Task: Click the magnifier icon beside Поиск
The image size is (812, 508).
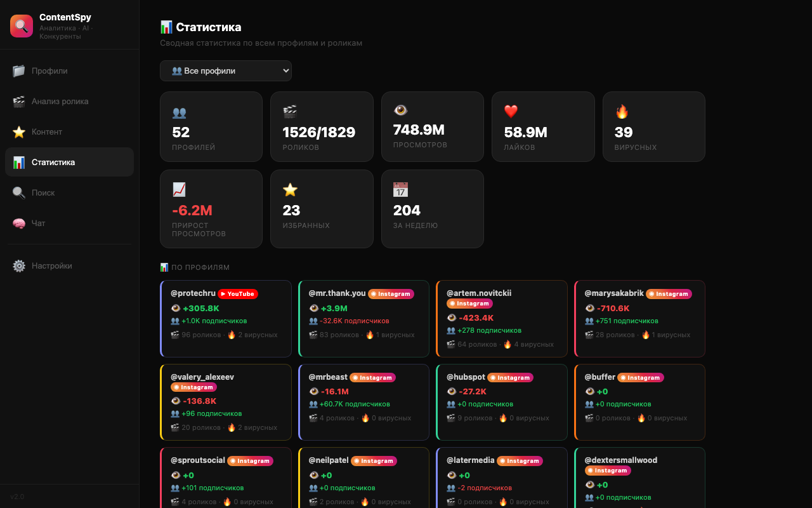Action: pos(19,193)
